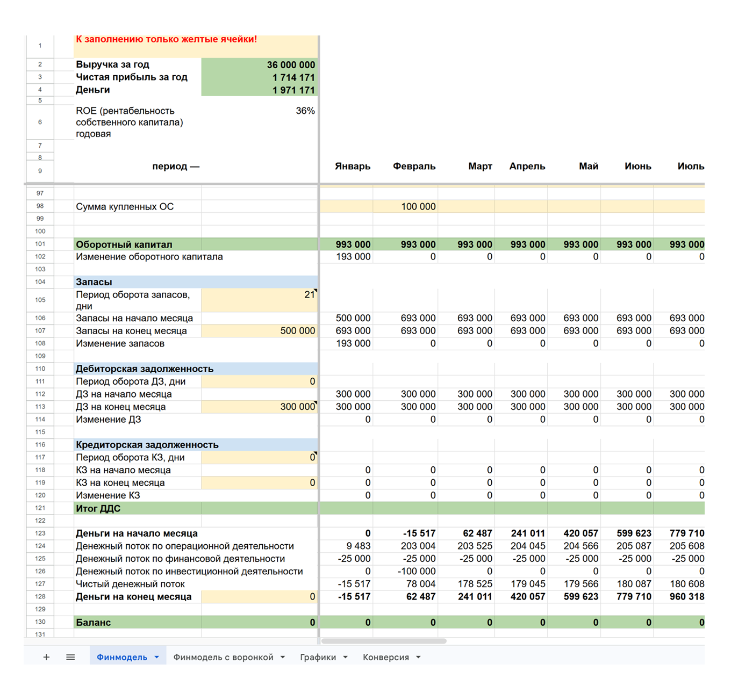
Task: Select the Итог ДДС label cell
Action: tap(137, 508)
